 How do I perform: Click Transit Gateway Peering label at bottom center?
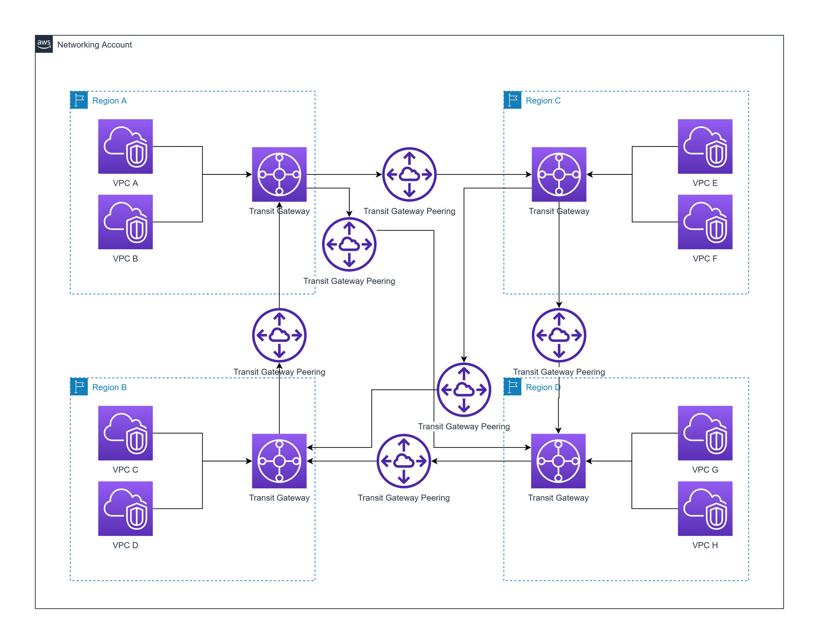click(x=404, y=498)
